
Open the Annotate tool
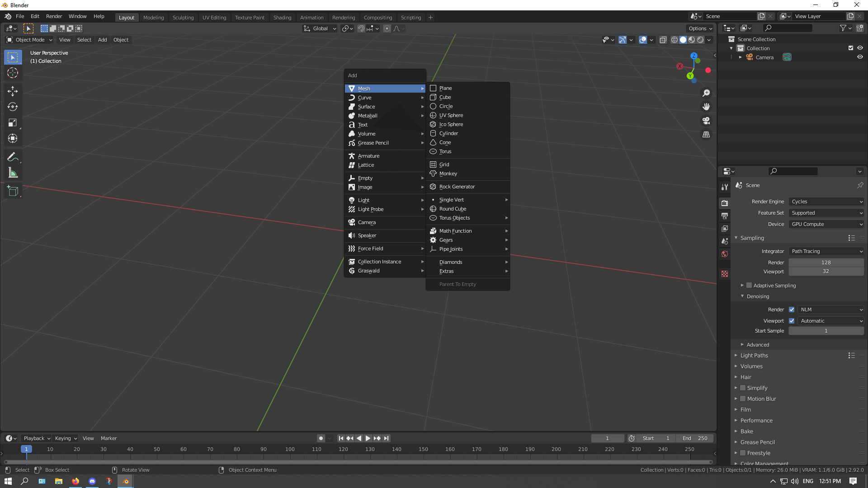tap(13, 156)
